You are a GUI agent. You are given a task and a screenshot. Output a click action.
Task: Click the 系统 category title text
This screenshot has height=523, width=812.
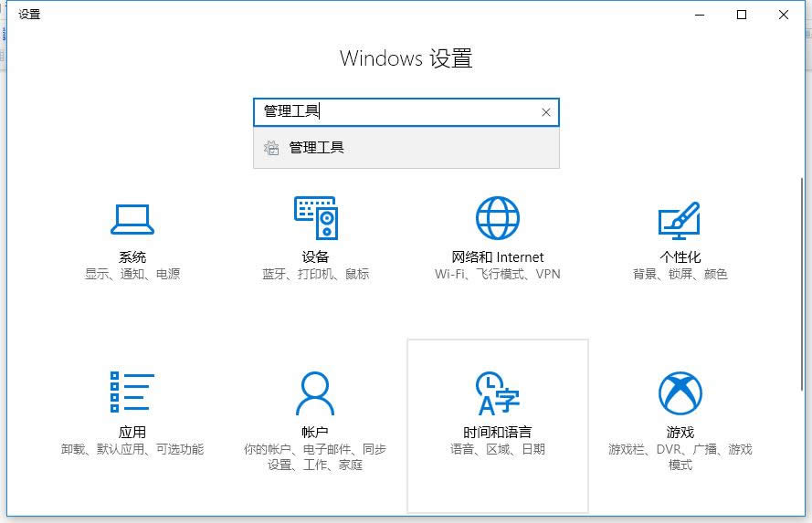(x=132, y=257)
